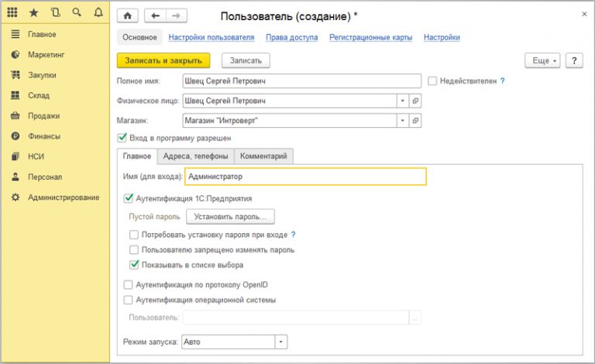Viewport: 595px width, 364px height.
Task: Click the Полное имя input field
Action: click(x=301, y=81)
